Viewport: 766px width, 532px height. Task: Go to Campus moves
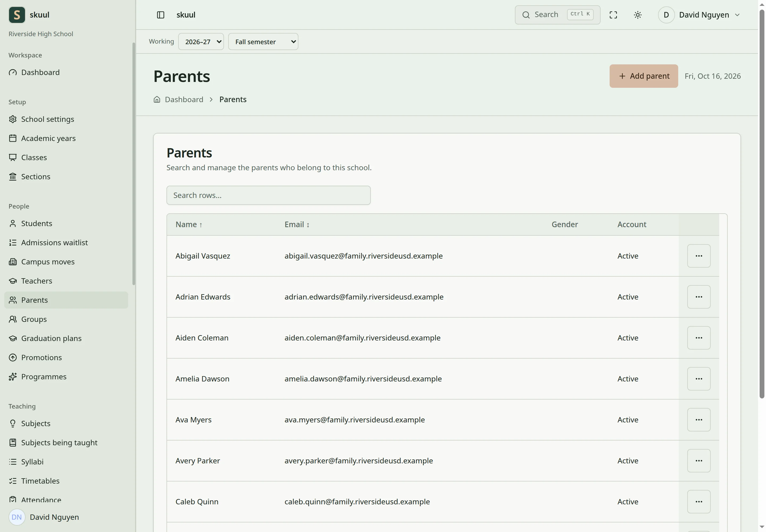tap(66, 262)
